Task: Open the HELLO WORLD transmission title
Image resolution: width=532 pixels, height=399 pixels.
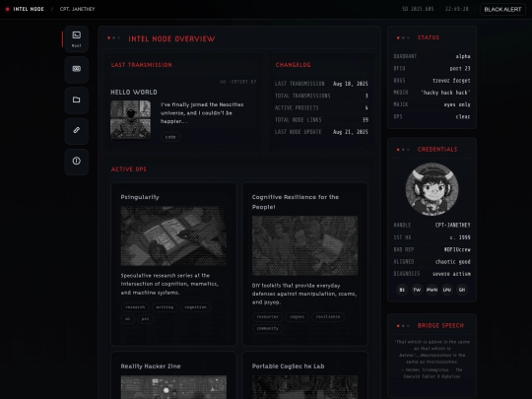Action: 134,93
